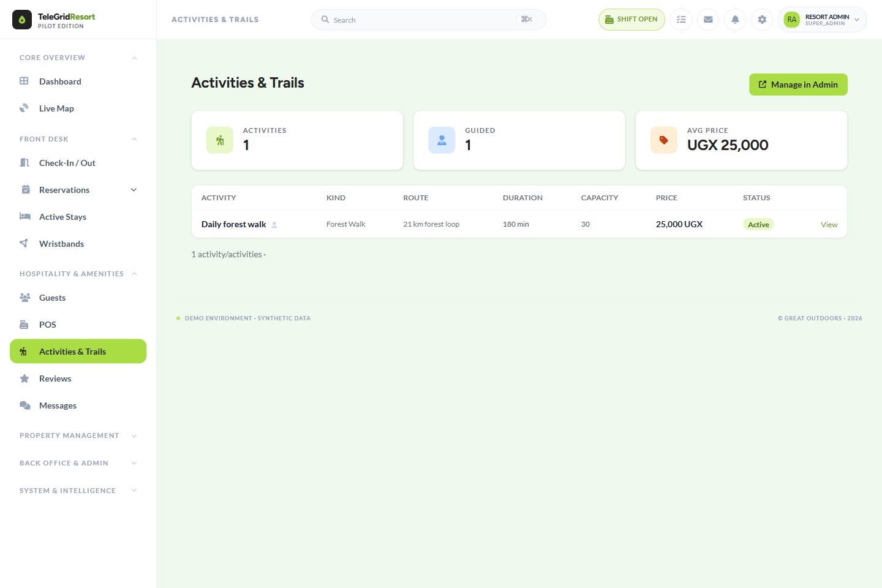Viewport: 882px width, 588px height.
Task: Toggle the Shift Open status pill
Action: (x=631, y=20)
